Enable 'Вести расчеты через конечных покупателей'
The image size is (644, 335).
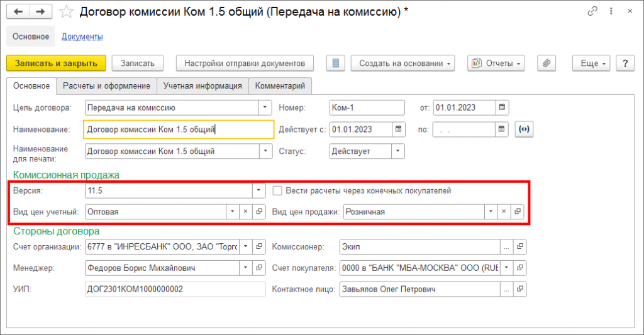tap(277, 190)
